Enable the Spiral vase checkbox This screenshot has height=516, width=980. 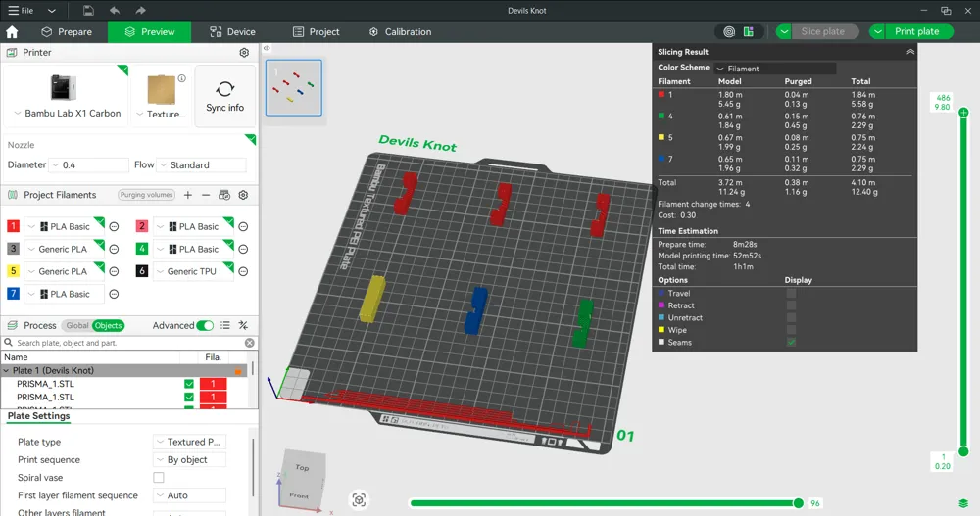159,477
